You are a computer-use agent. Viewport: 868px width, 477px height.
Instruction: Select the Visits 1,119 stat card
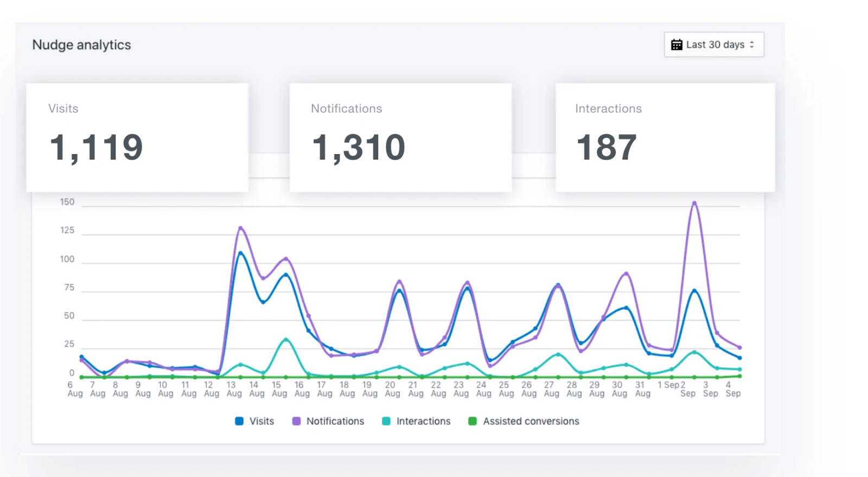click(x=137, y=137)
